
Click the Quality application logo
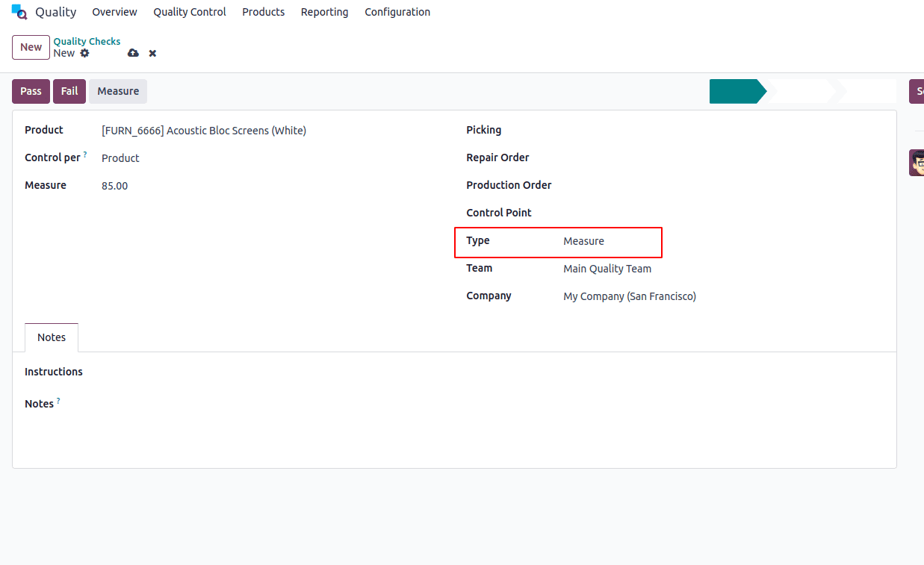(x=19, y=12)
